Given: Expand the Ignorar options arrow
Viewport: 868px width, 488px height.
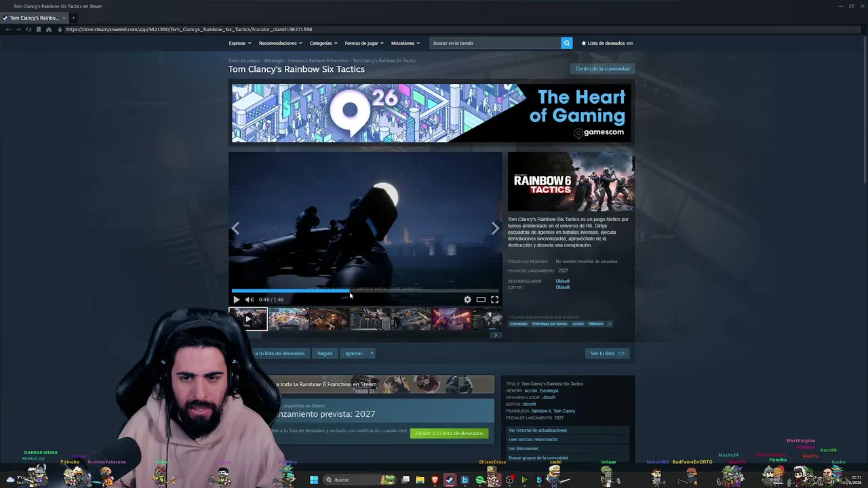Looking at the screenshot, I should tap(372, 353).
